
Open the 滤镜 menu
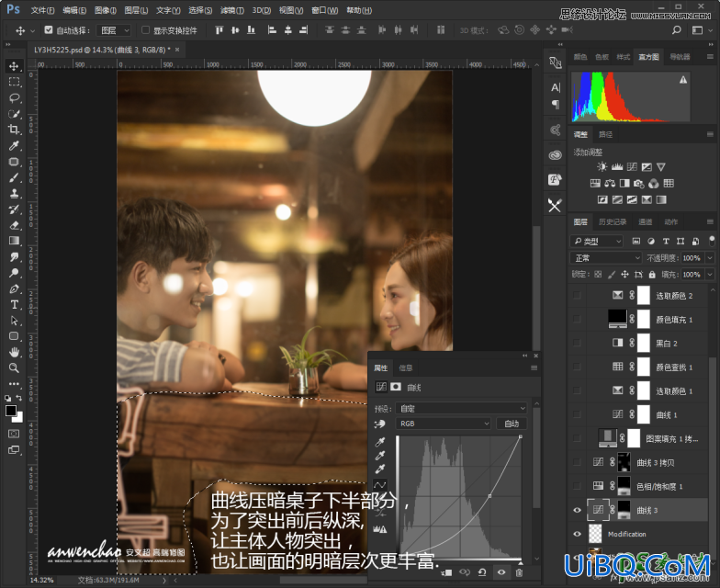coord(231,10)
